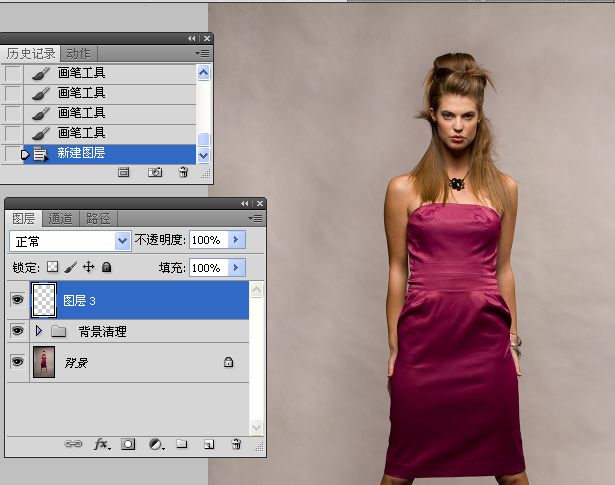Screen dimensions: 615x485
Task: Create a new layer
Action: pos(209,444)
